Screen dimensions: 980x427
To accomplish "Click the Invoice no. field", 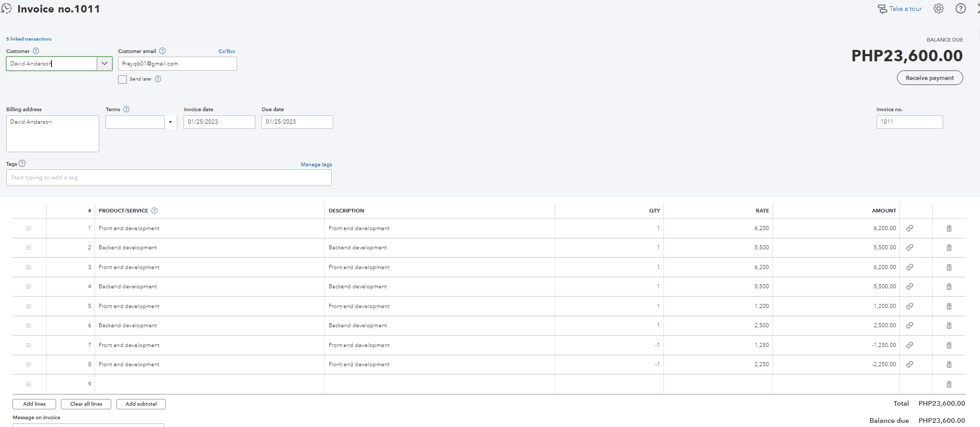I will (909, 122).
